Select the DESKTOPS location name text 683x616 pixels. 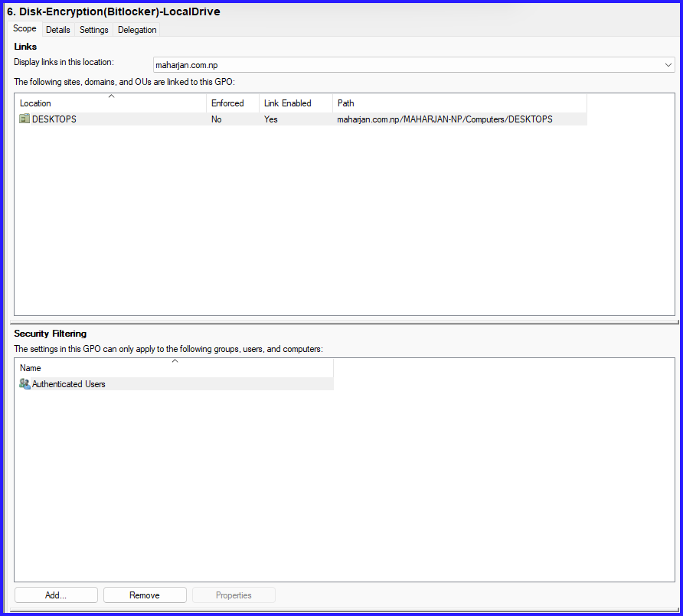(54, 119)
